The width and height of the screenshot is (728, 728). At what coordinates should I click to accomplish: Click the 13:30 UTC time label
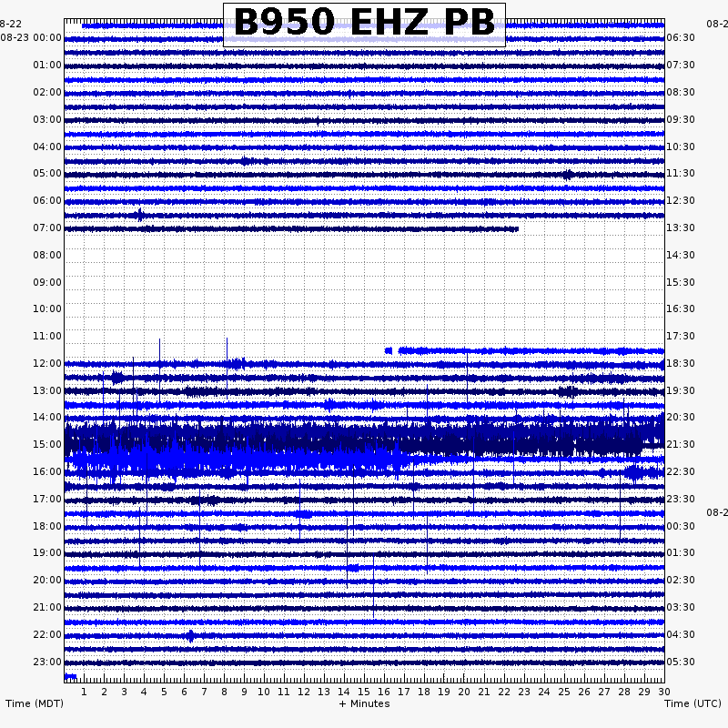(x=681, y=228)
